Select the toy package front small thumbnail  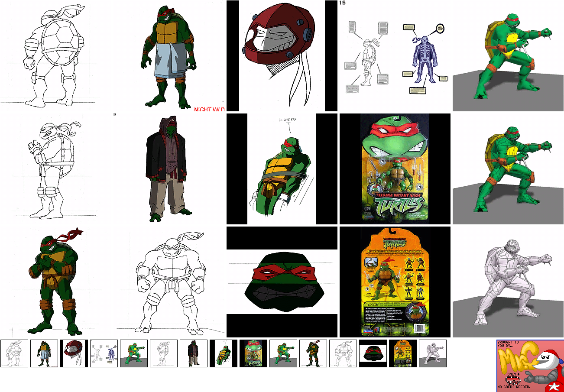[253, 353]
